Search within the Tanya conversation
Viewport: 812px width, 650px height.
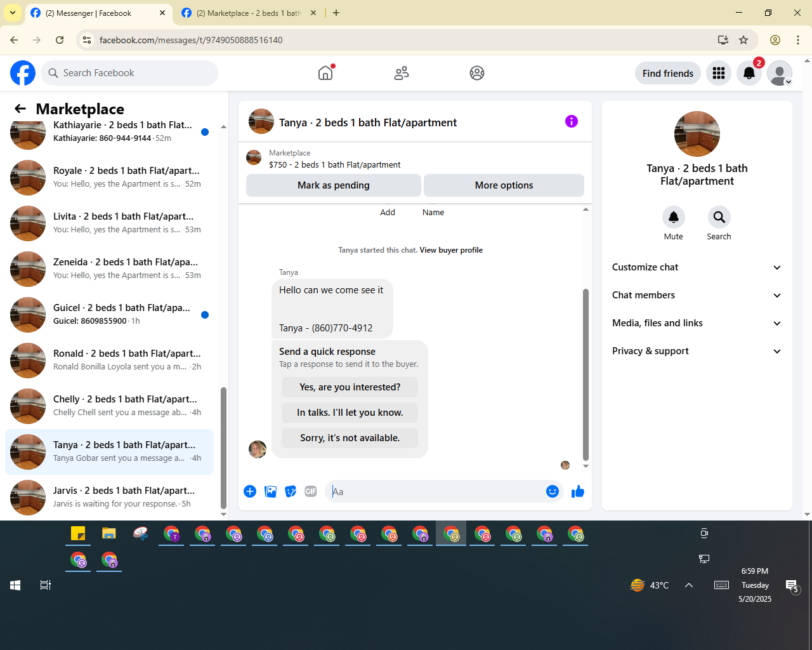pyautogui.click(x=719, y=217)
